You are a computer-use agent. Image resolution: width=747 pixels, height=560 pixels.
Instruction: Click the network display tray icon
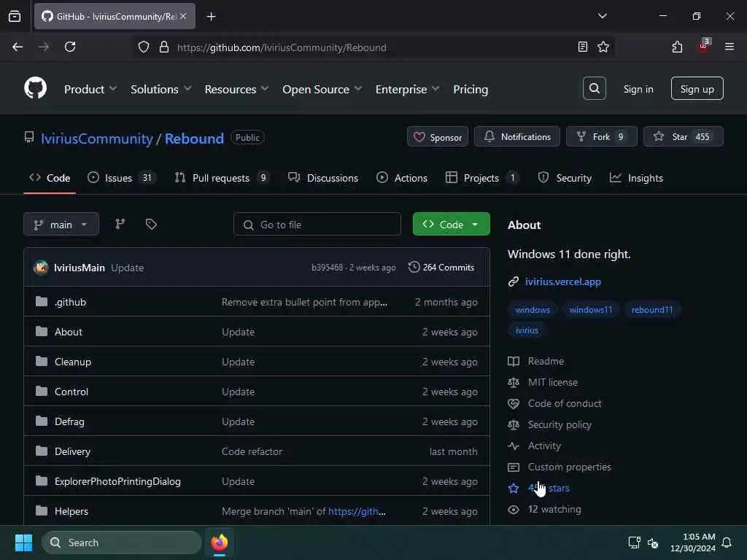pyautogui.click(x=634, y=542)
